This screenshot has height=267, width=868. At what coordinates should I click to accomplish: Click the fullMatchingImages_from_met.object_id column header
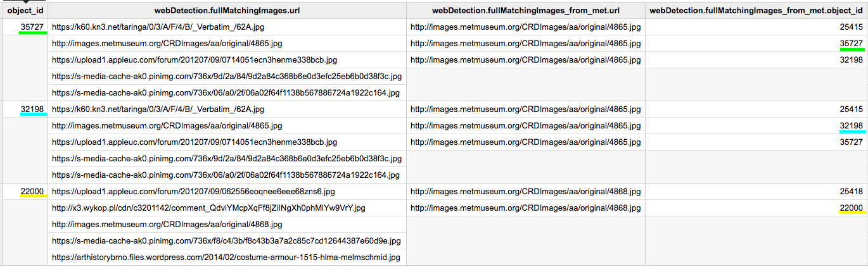756,11
